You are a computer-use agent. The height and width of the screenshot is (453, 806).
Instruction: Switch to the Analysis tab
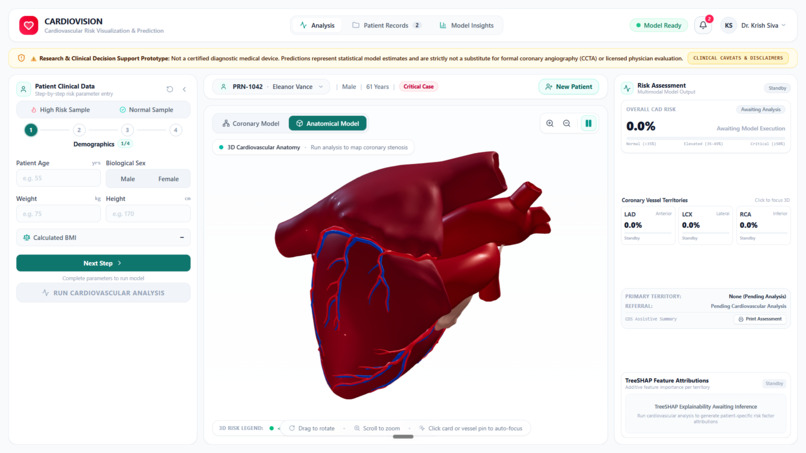317,25
